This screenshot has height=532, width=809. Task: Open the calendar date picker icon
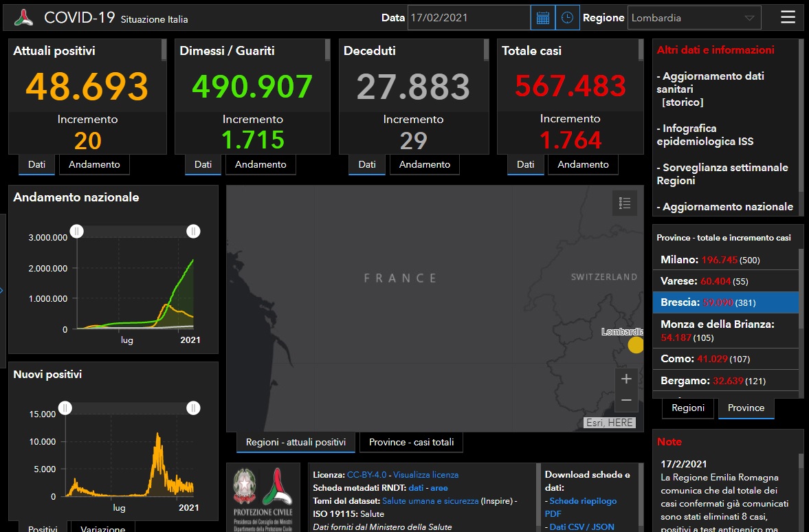click(x=542, y=18)
